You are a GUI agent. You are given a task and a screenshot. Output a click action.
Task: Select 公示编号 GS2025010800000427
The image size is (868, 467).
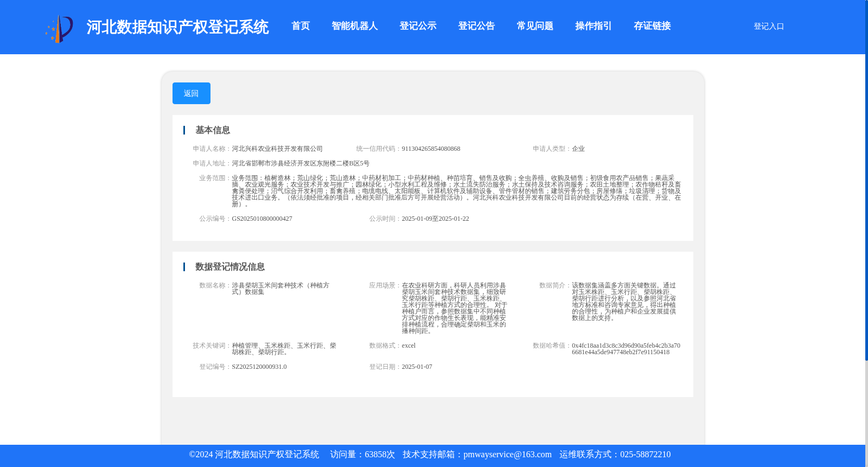pyautogui.click(x=262, y=219)
